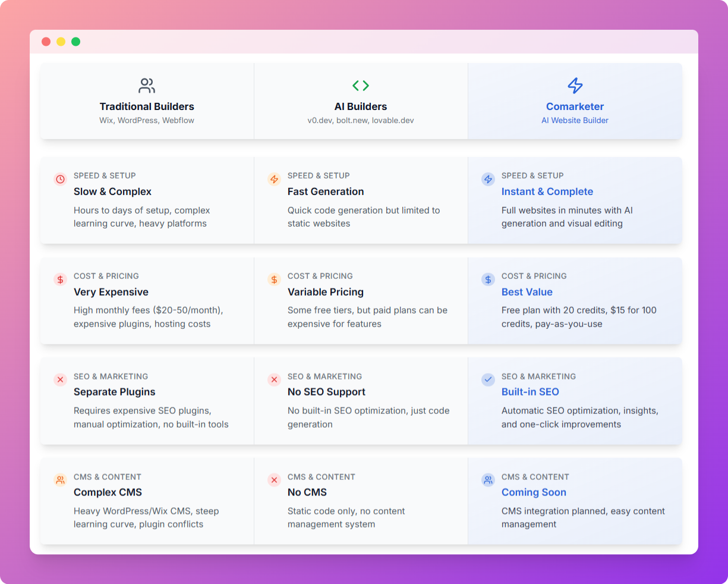This screenshot has height=584, width=728.
Task: Click the Comarketer lightning bolt icon
Action: point(575,86)
